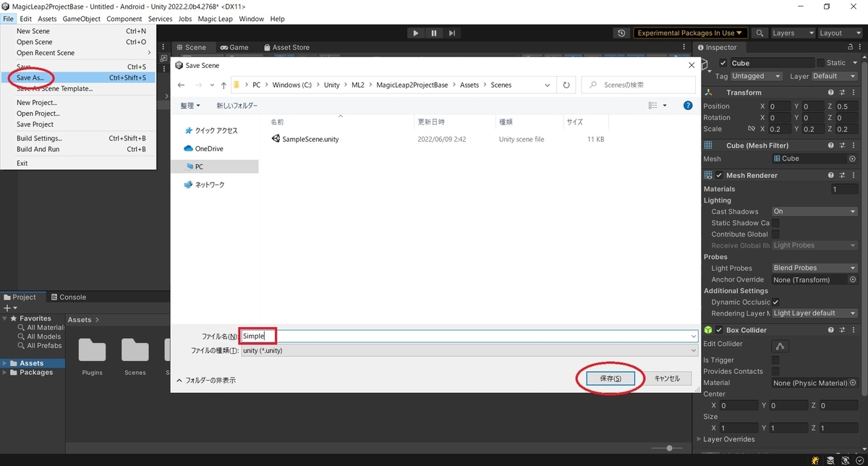The image size is (868, 466).
Task: Toggle the Static Shadow Caster checkbox
Action: (x=775, y=223)
